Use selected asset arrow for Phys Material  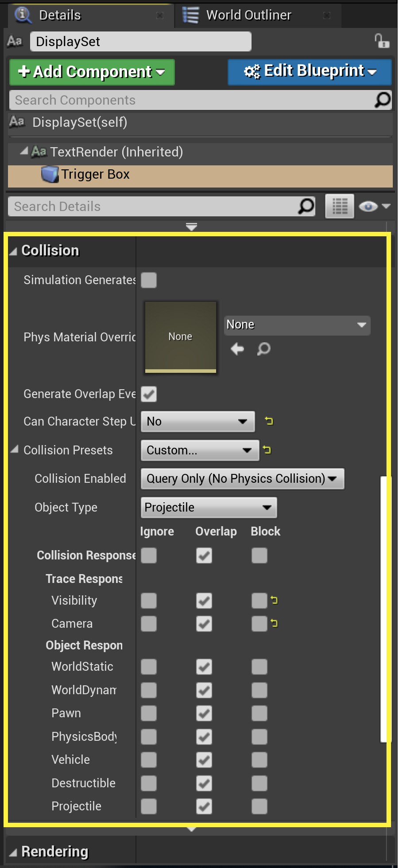(237, 349)
